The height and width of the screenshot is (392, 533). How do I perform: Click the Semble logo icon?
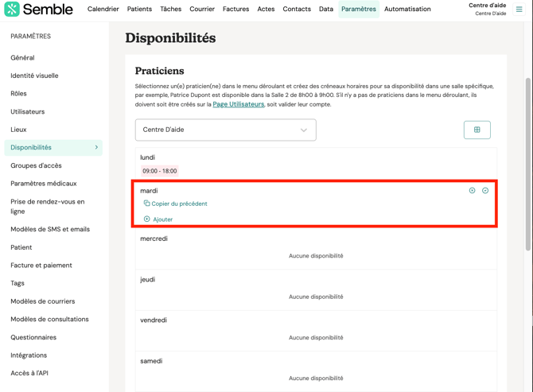pos(12,10)
